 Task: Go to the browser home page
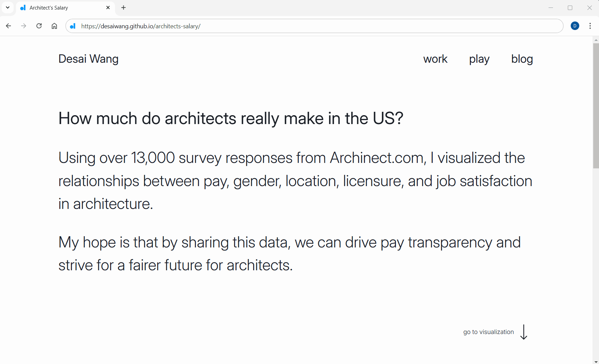(54, 26)
